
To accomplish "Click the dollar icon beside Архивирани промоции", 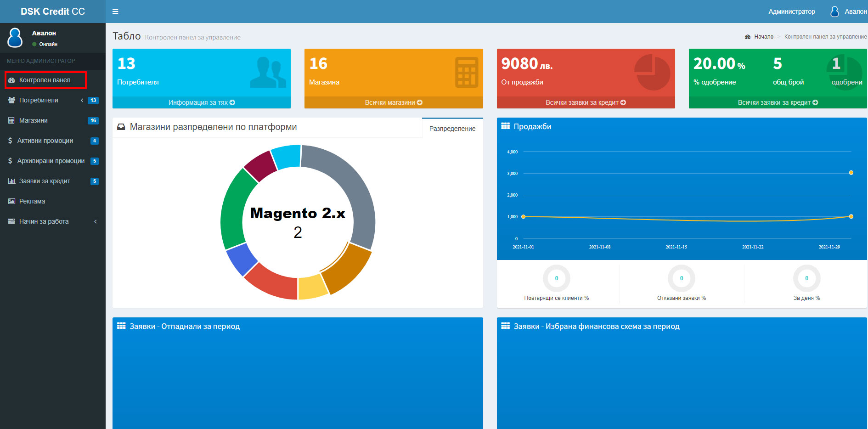I will tap(10, 161).
